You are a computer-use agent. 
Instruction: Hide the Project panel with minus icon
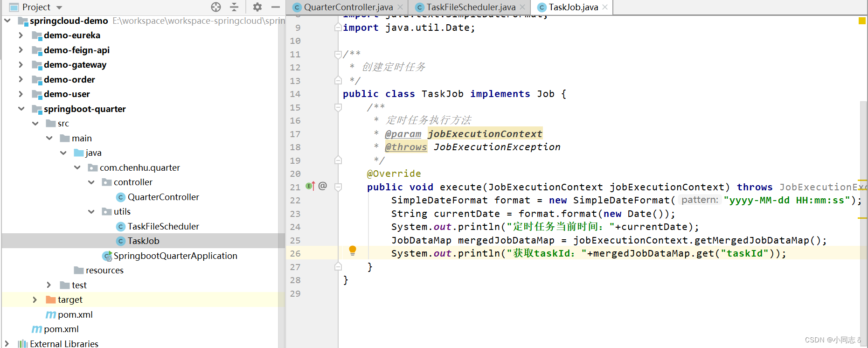[x=276, y=7]
